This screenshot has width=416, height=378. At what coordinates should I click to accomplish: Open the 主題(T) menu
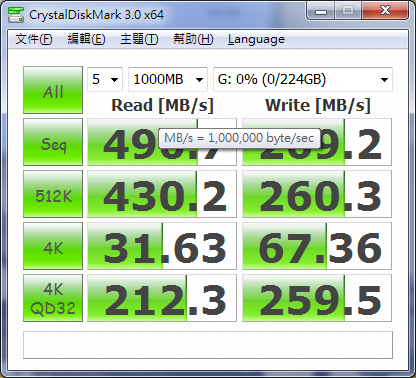[139, 39]
